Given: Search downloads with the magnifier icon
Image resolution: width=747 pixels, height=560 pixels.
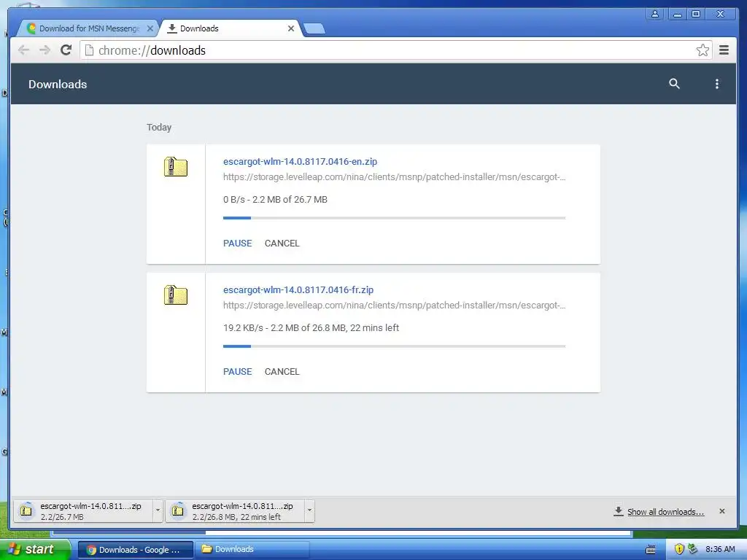Looking at the screenshot, I should tap(674, 84).
